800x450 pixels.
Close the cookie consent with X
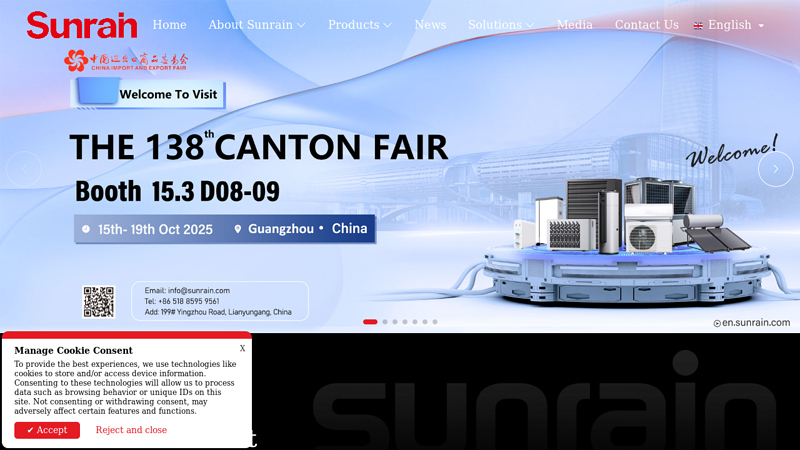coord(242,348)
